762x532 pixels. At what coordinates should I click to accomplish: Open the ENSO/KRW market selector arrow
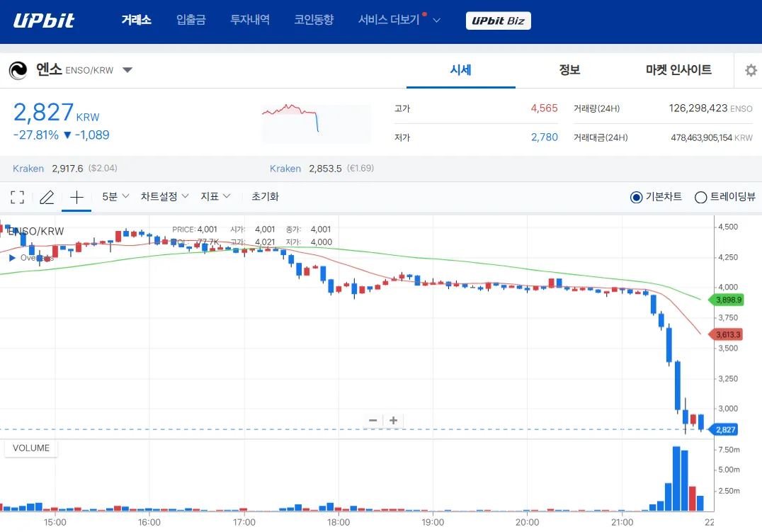click(127, 70)
